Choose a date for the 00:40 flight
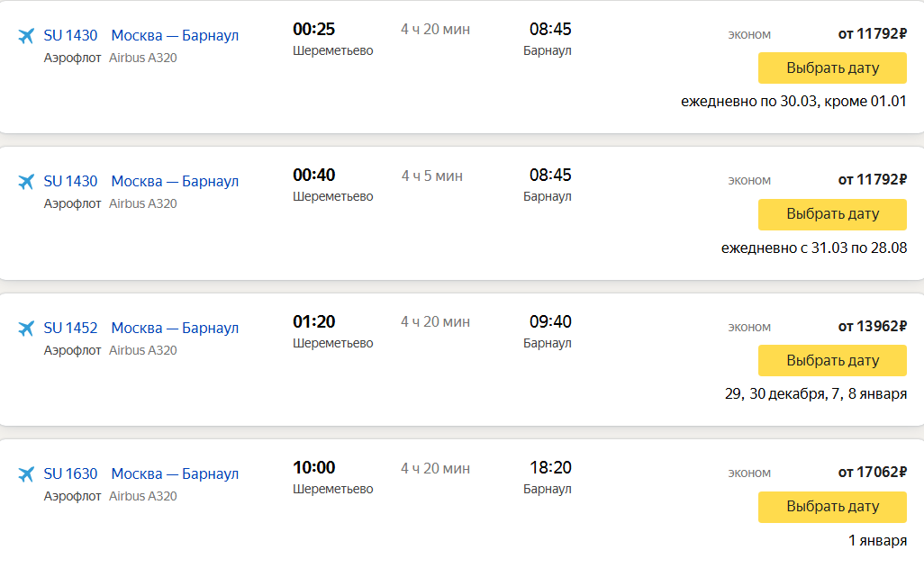The width and height of the screenshot is (924, 568). point(832,214)
